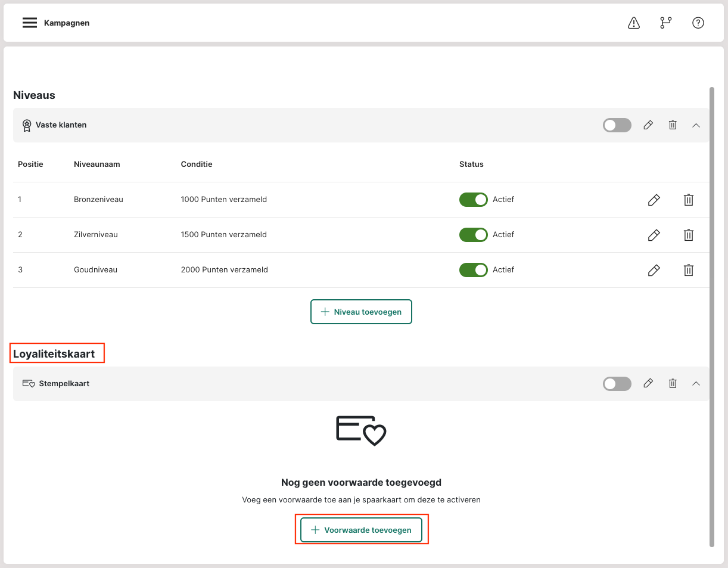Collapse the Vaste klanten section
This screenshot has width=728, height=568.
(696, 125)
